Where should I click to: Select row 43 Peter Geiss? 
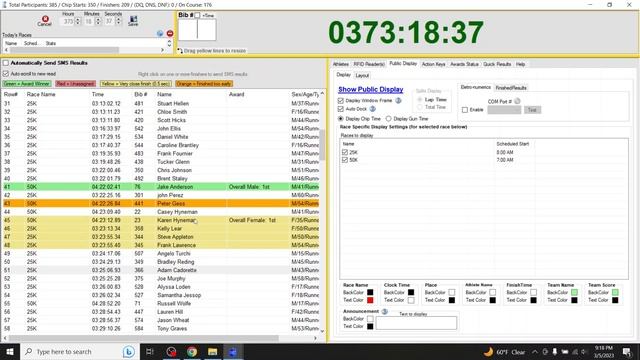161,203
